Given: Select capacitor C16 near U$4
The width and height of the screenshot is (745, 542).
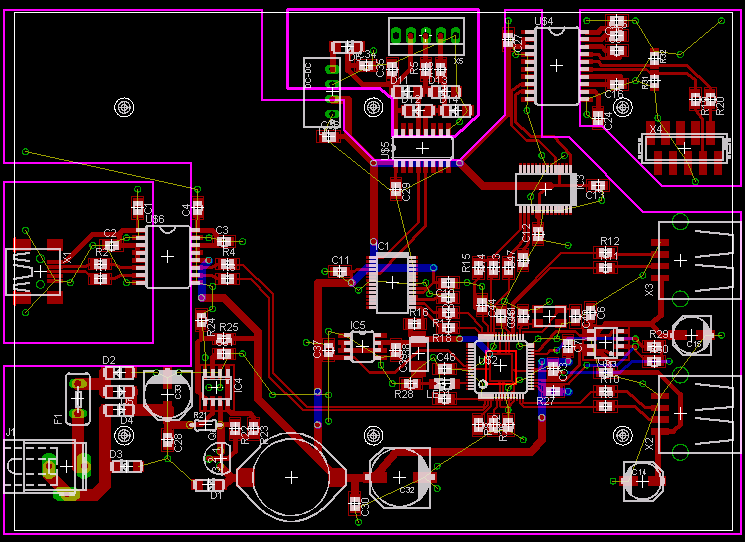Looking at the screenshot, I should (617, 85).
